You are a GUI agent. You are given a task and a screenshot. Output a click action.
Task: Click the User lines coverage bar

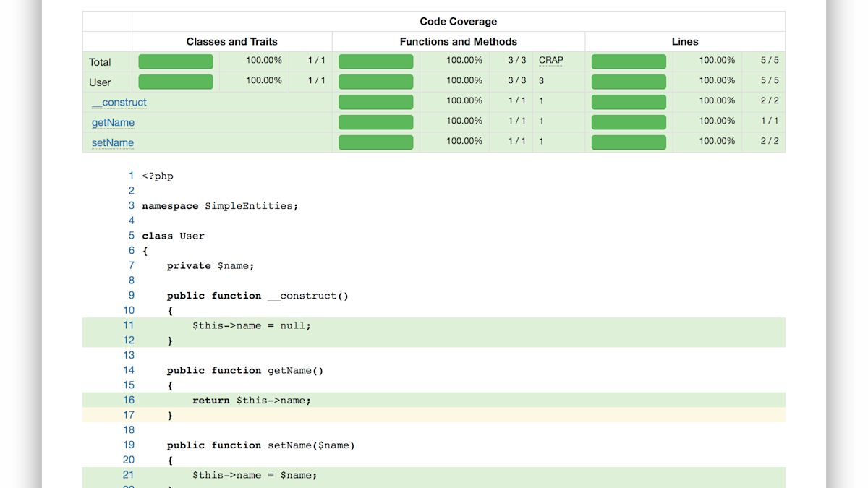(x=629, y=81)
